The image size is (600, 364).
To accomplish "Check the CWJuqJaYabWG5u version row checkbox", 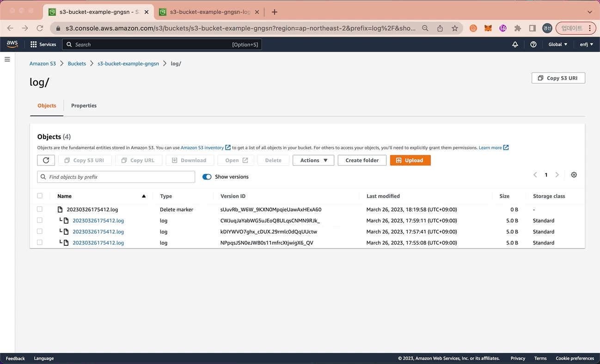I will (40, 220).
